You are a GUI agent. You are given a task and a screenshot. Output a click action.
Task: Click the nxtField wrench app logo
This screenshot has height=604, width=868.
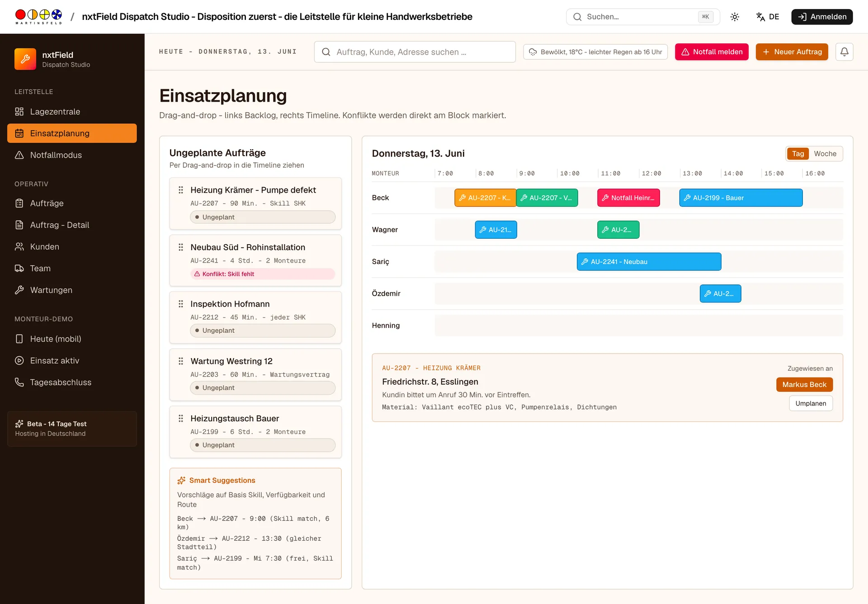(x=25, y=59)
